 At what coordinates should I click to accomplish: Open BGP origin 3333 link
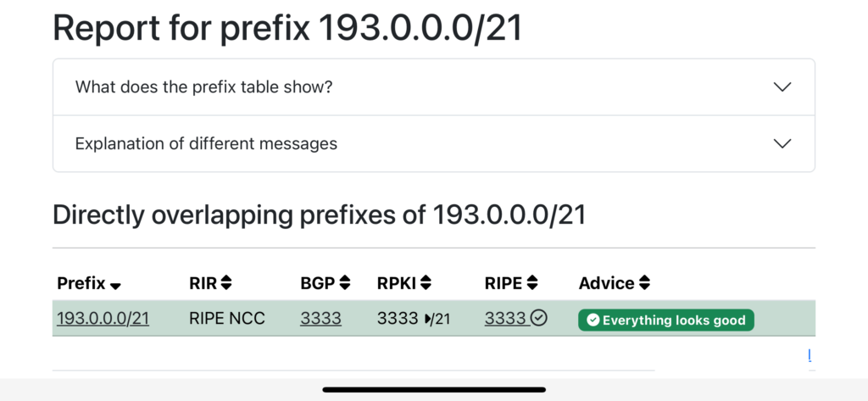320,318
